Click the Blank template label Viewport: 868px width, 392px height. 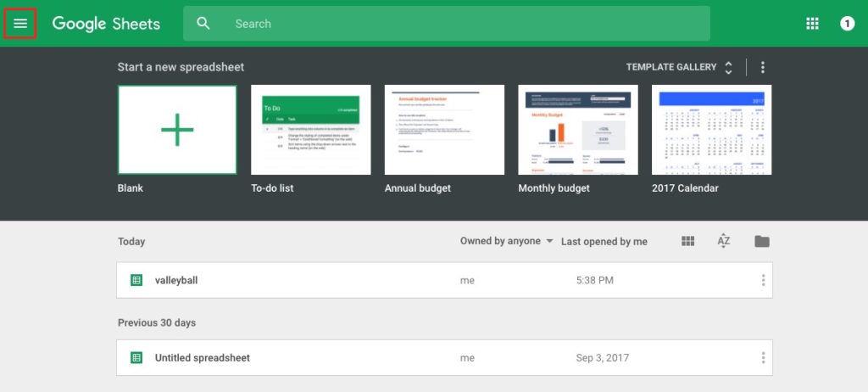130,188
